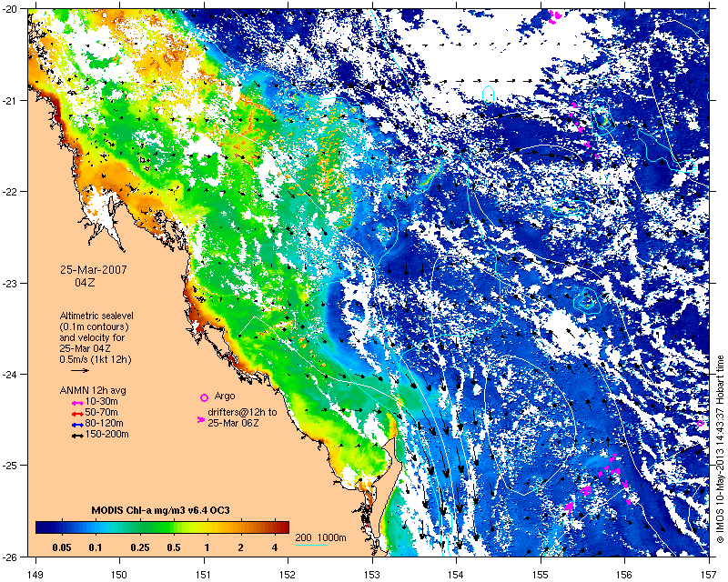Click the longitude axis label 155
This screenshot has width=728, height=582.
(x=541, y=575)
